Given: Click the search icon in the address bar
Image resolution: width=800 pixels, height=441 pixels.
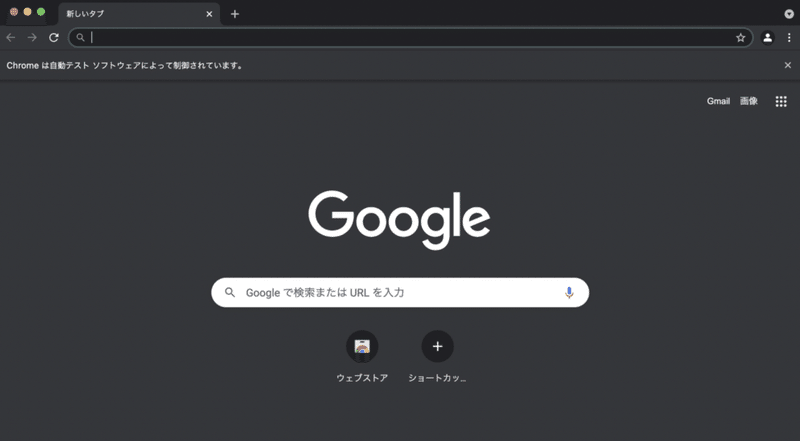Looking at the screenshot, I should point(80,37).
